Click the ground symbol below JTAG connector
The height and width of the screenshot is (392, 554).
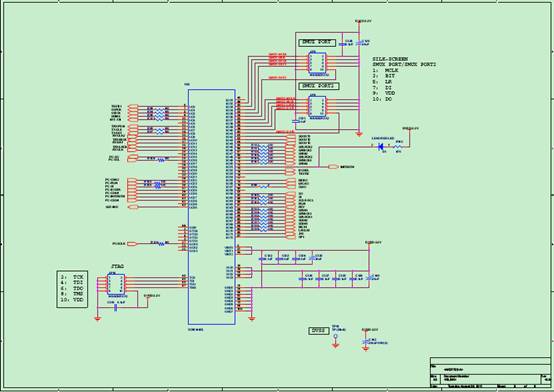98,319
